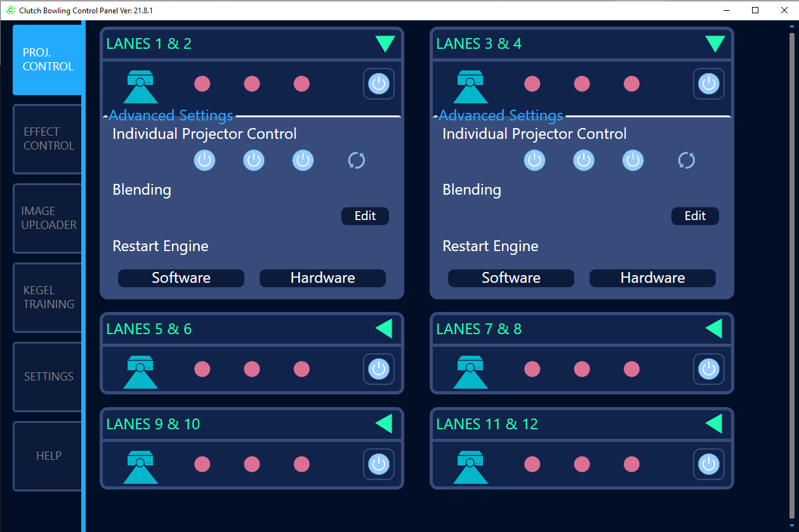Restart engine Hardware for Lanes 3 & 4
The width and height of the screenshot is (799, 532).
pyautogui.click(x=652, y=278)
